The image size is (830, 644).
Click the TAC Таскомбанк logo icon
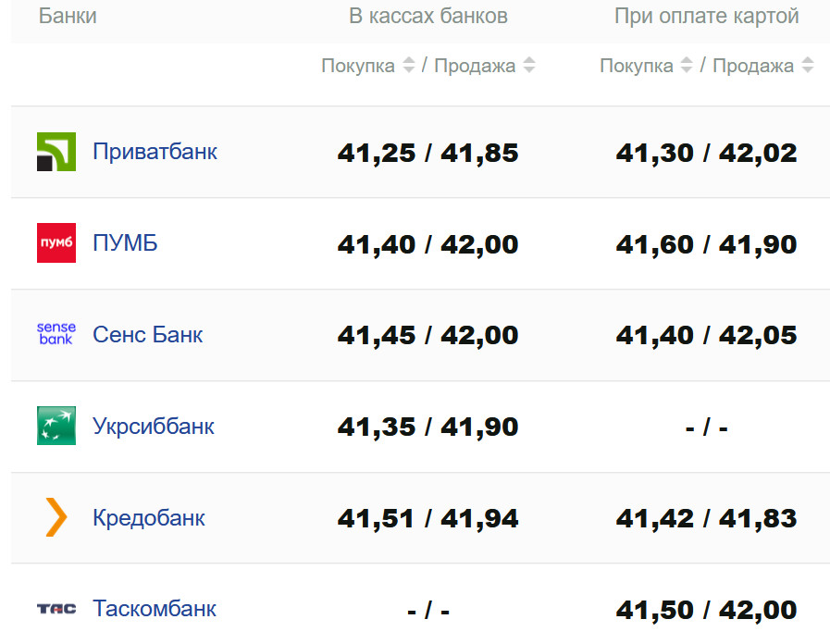click(56, 609)
